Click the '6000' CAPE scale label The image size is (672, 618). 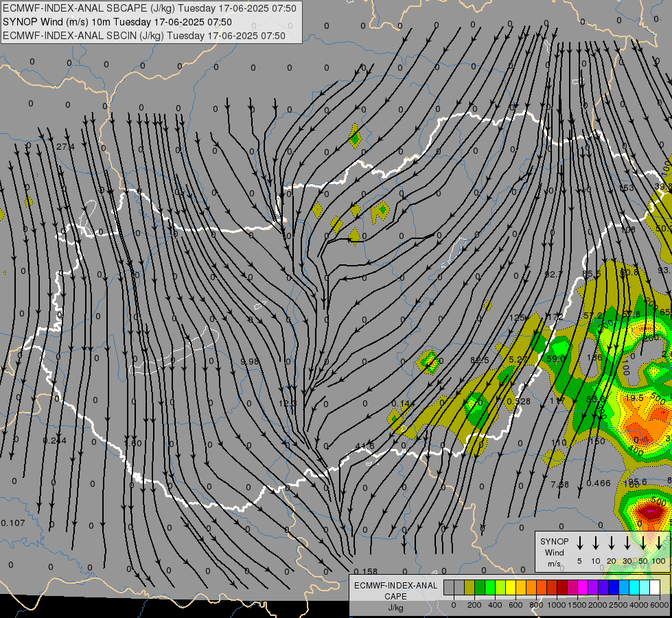coord(659,605)
